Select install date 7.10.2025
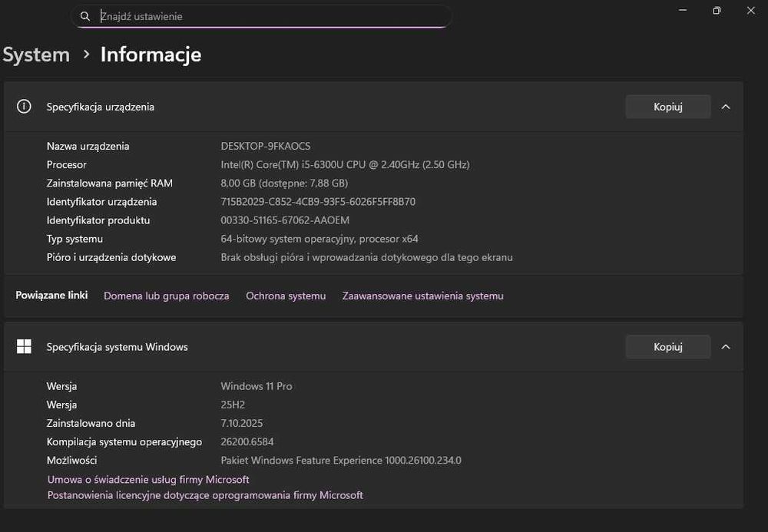 click(x=241, y=423)
